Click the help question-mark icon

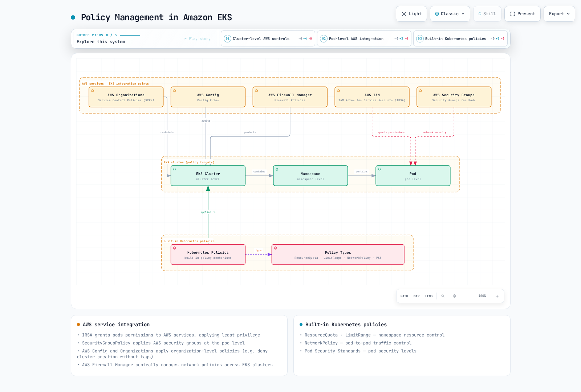click(454, 296)
